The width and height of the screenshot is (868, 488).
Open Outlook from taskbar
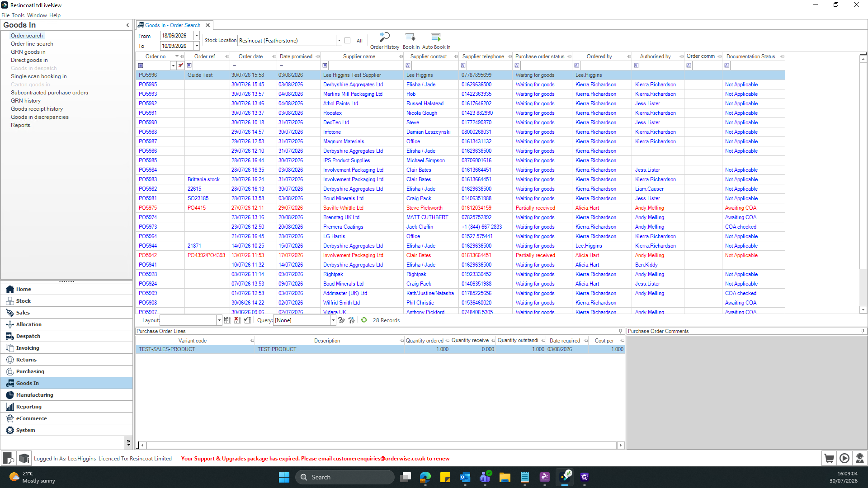tap(465, 477)
